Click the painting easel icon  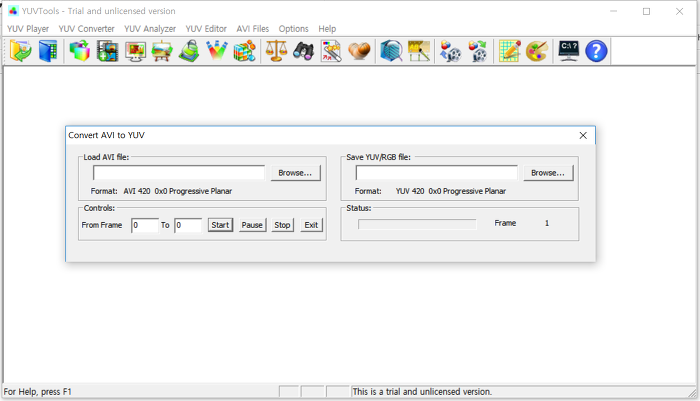coord(162,51)
